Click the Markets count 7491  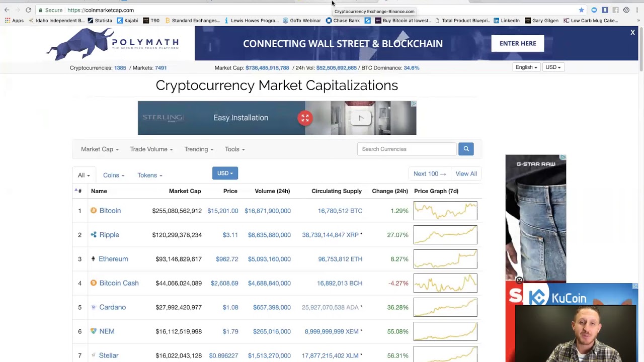click(x=160, y=68)
